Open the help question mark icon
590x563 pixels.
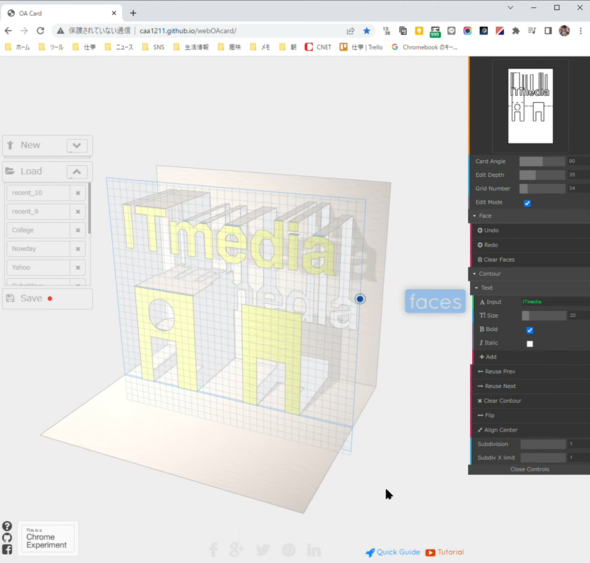tap(7, 526)
